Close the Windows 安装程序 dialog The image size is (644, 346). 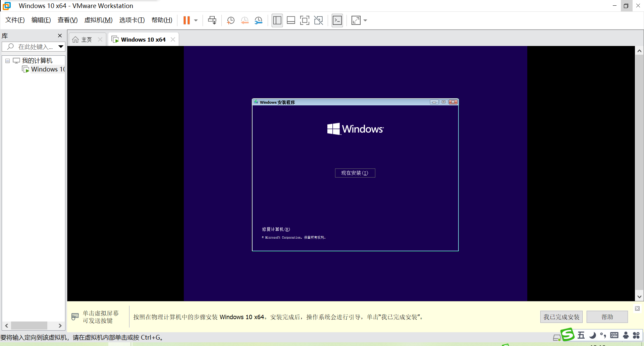[453, 102]
